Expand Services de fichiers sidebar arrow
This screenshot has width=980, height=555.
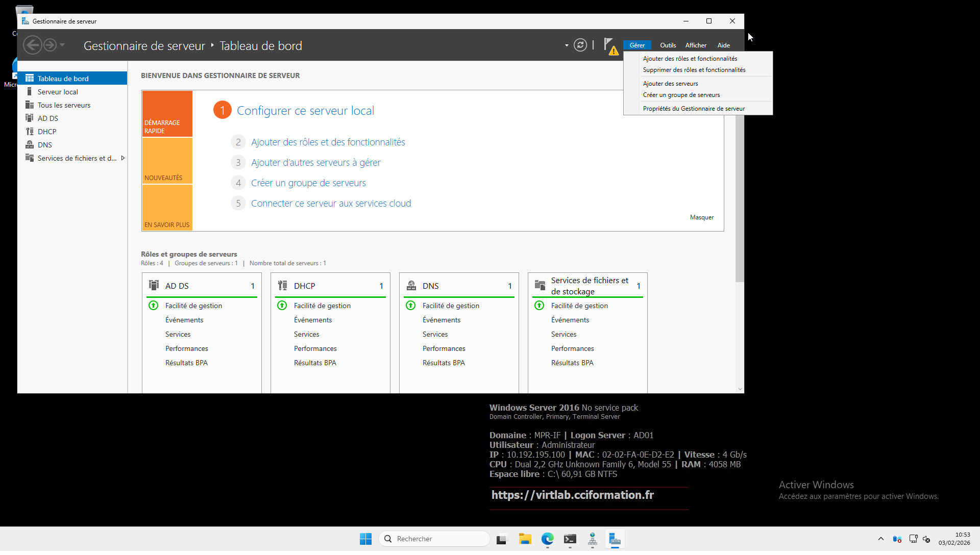pyautogui.click(x=122, y=158)
